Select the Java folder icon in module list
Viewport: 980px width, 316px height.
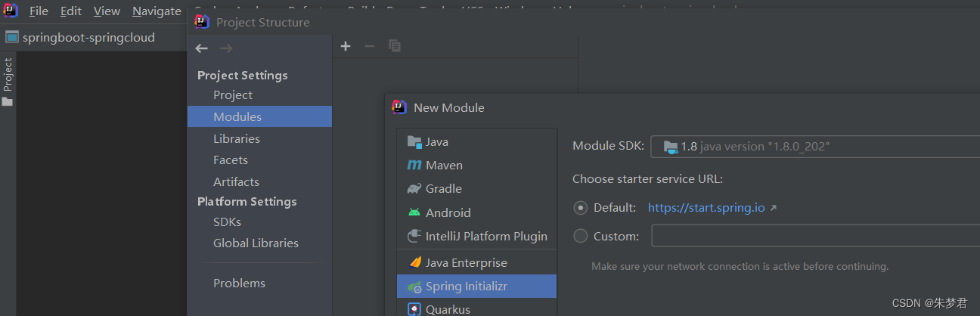point(414,141)
